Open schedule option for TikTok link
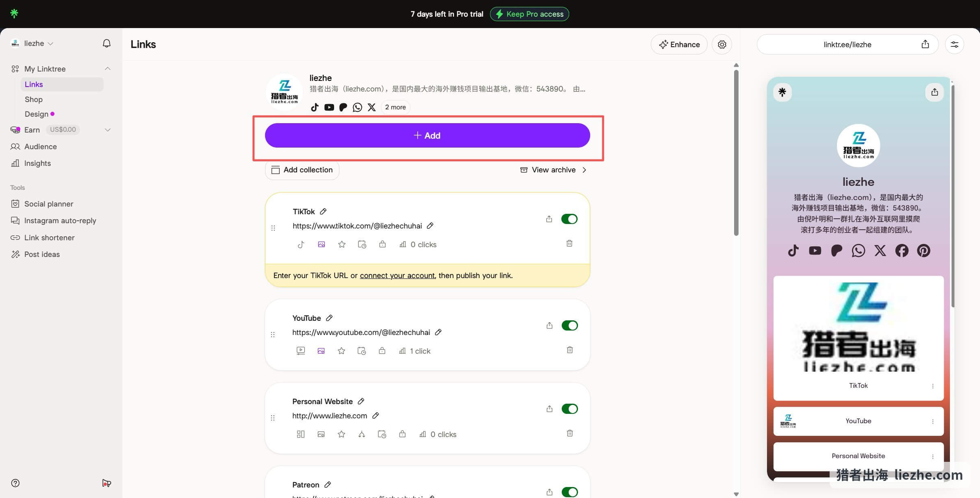 [362, 244]
